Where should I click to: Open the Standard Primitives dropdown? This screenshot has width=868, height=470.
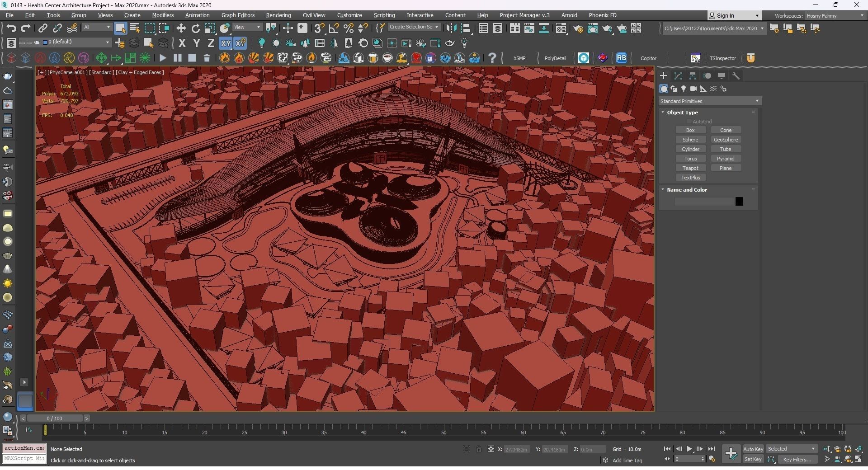coord(709,101)
